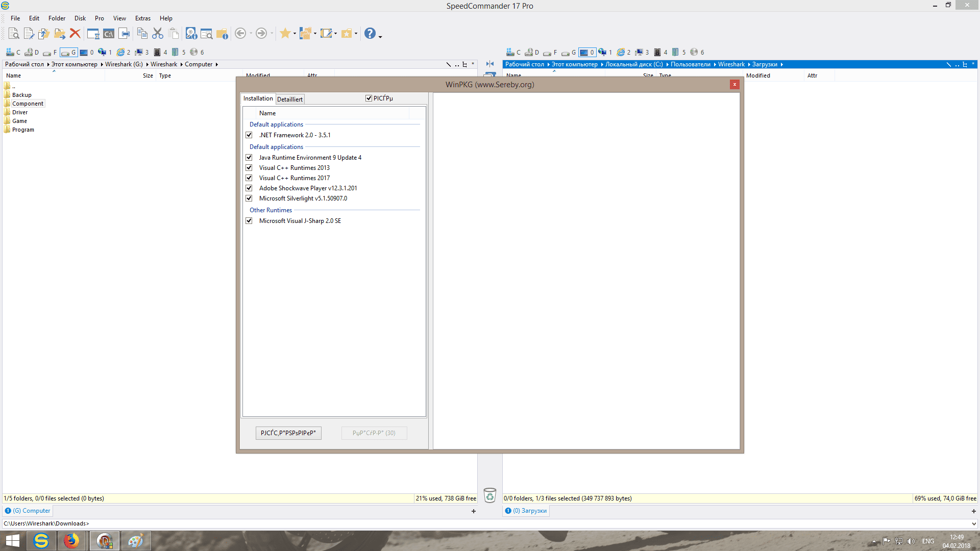The image size is (980, 551).
Task: Open the Help icon dropdown arrow
Action: (380, 36)
